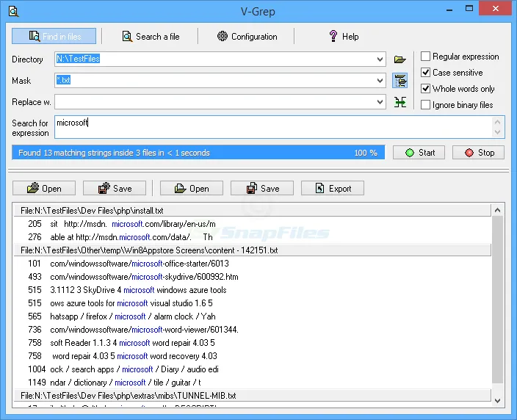Select line 493 microsoft-skydrive result
Screen dimensions: 517x420
click(x=252, y=277)
